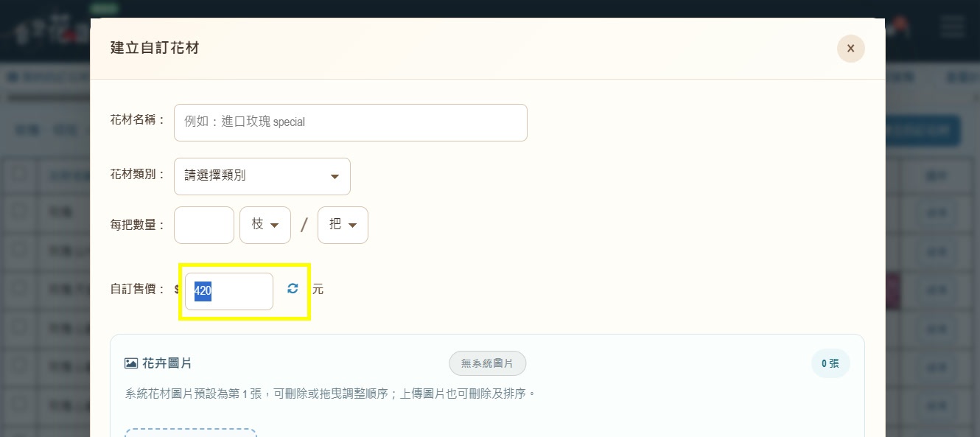Click the picture icon next to 花卉圖片
The image size is (980, 437).
click(131, 363)
